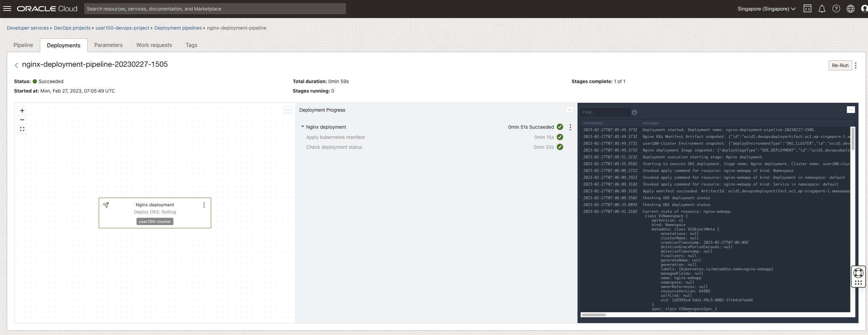Screen dimensions: 868x335
Task: Click the grid dots under the lifebuoy
Action: [x=858, y=283]
